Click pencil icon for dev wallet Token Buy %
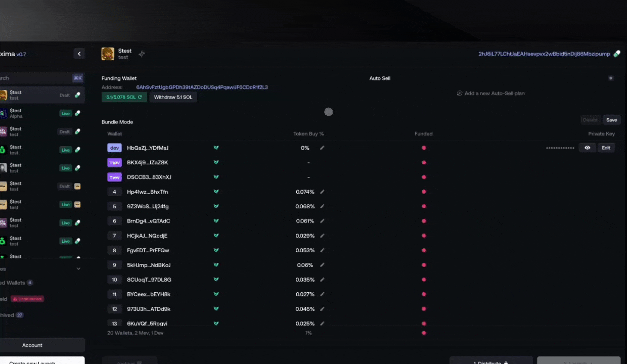Viewport: 627px width, 364px height. (322, 148)
